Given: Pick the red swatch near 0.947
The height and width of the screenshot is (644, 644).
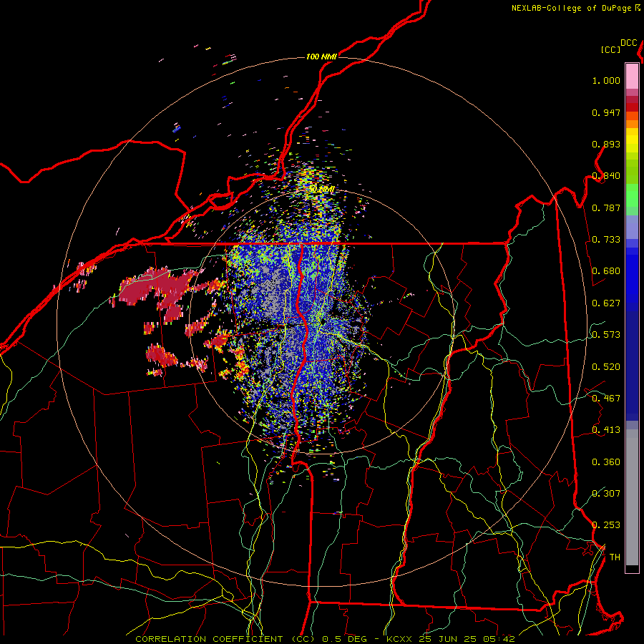Looking at the screenshot, I should coord(632,107).
